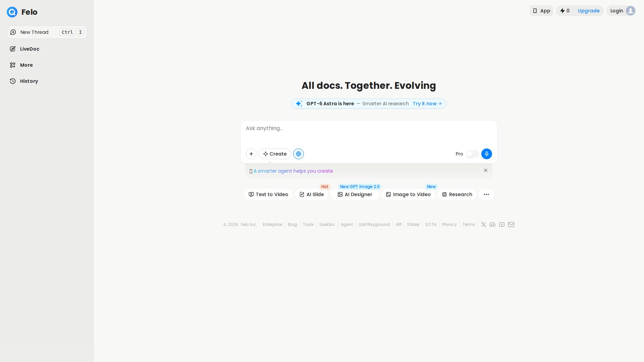
Task: Click the Felo Inc. footer text
Action: coord(249,225)
